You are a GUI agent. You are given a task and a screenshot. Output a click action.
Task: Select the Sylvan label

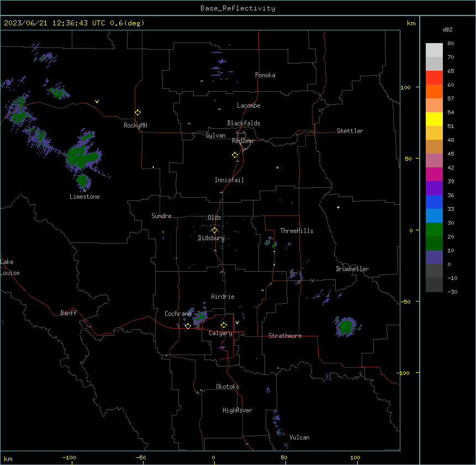pos(215,135)
